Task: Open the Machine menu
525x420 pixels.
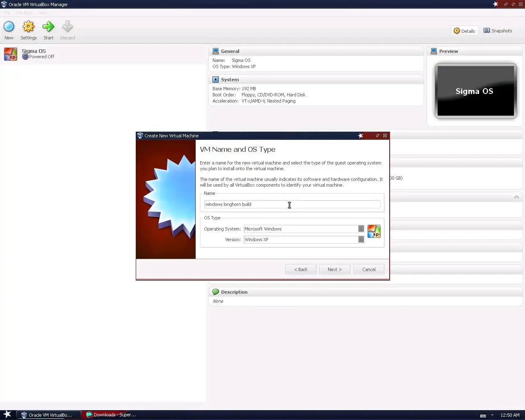Action: 24,13
